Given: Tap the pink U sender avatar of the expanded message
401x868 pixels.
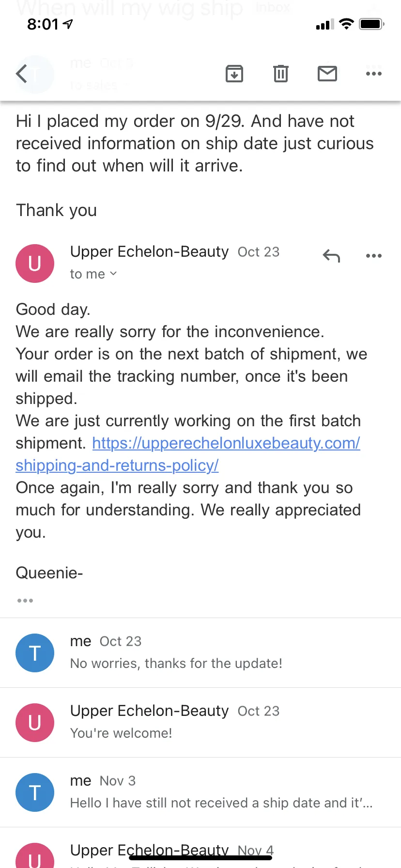Looking at the screenshot, I should [x=35, y=263].
